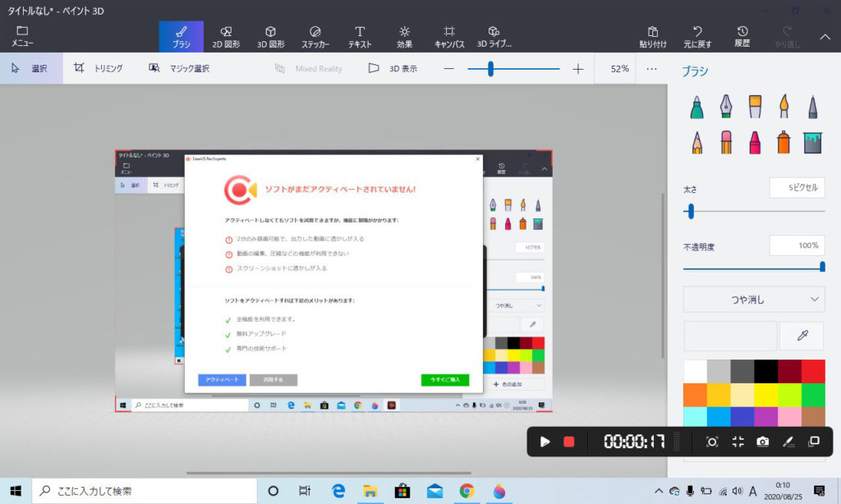
Task: Select the Fill bucket tool
Action: (x=812, y=143)
